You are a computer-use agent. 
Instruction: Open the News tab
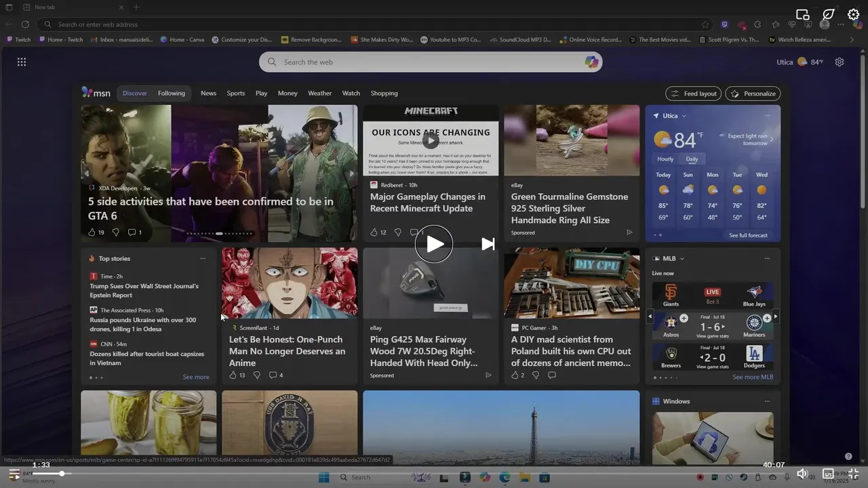pos(208,94)
